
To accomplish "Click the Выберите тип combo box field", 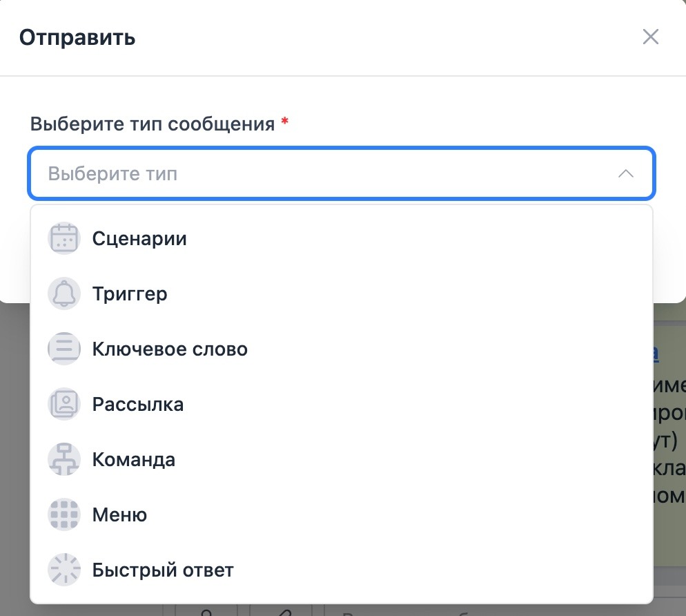I will [311, 173].
